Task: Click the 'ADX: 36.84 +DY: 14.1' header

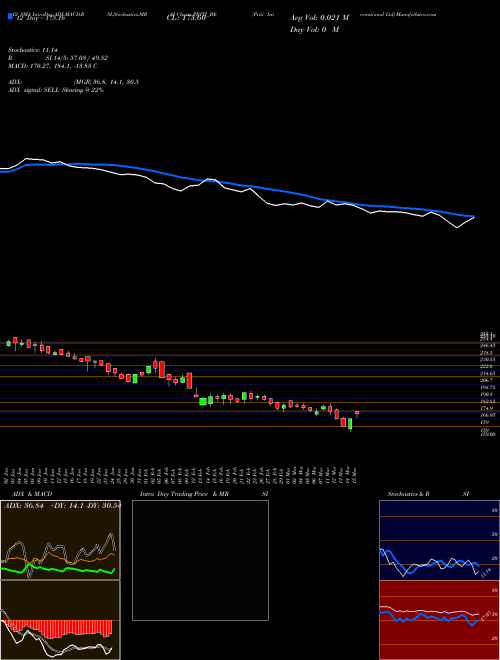Action: pyautogui.click(x=62, y=505)
